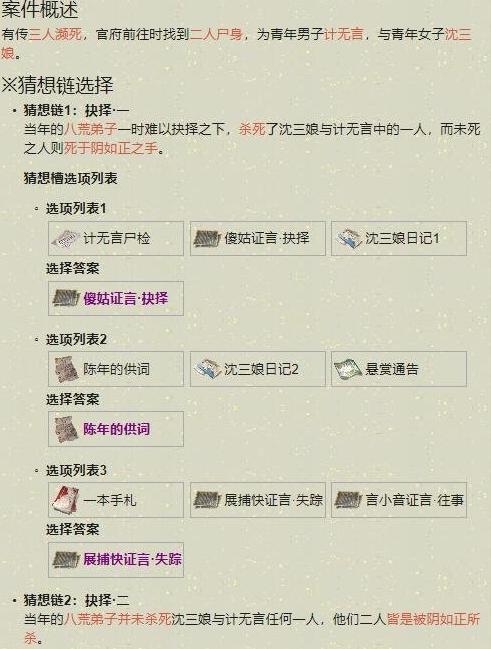This screenshot has width=491, height=649.
Task: Click the 选项列表3 sub-list heading
Action: click(x=76, y=470)
